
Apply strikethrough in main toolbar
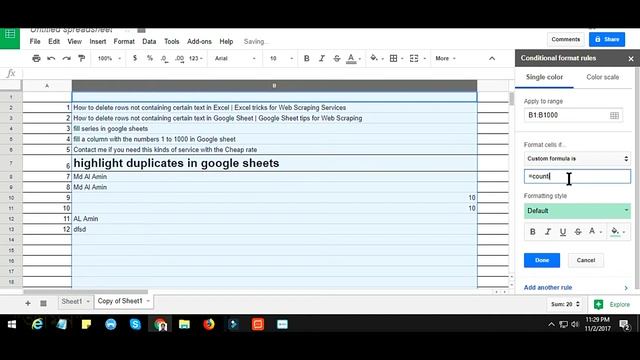point(337,58)
